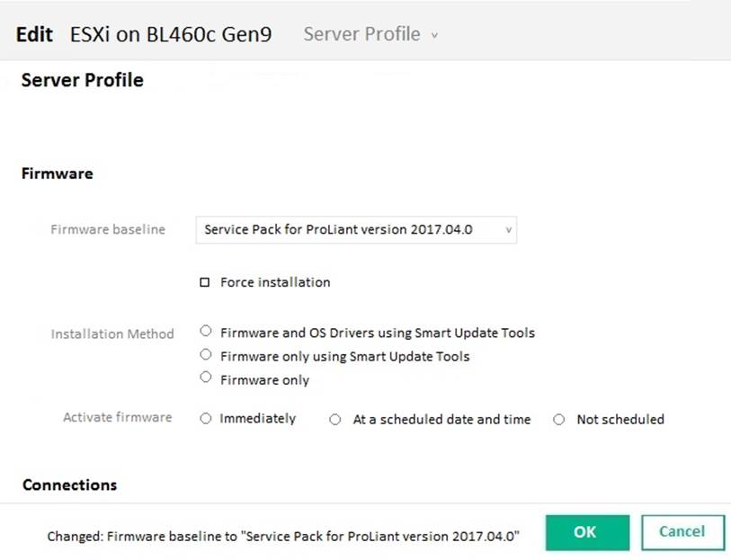
Task: Expand the Firmware baseline dropdown
Action: pos(356,229)
